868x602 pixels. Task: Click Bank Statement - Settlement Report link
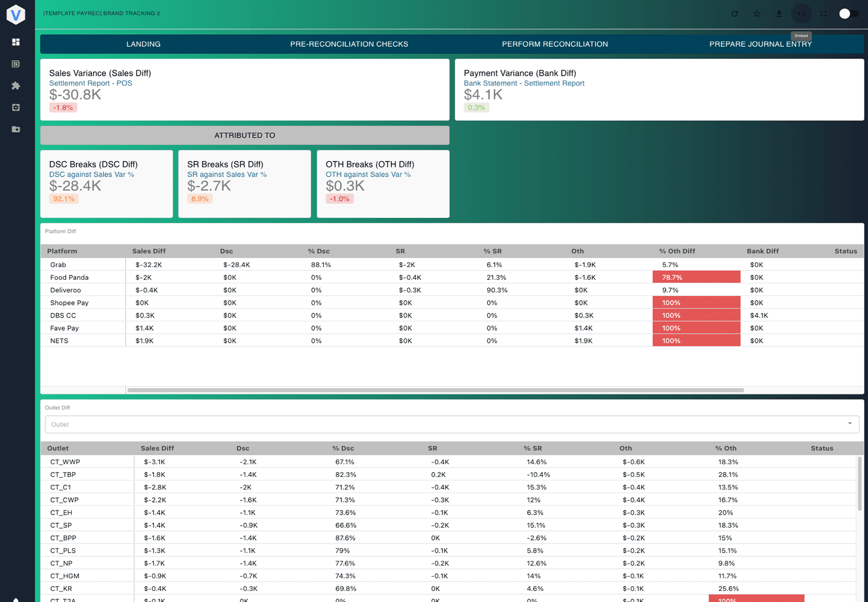pyautogui.click(x=524, y=83)
